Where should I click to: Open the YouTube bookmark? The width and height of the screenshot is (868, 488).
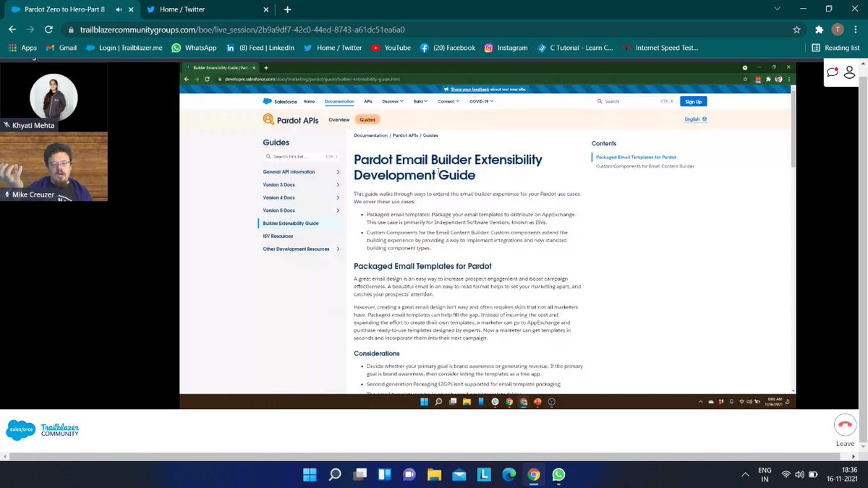[x=391, y=48]
